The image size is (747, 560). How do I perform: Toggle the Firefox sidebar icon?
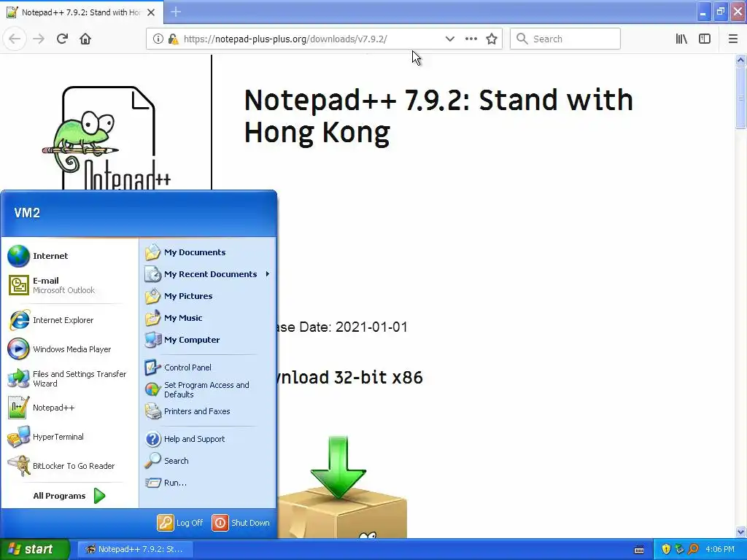pos(705,39)
